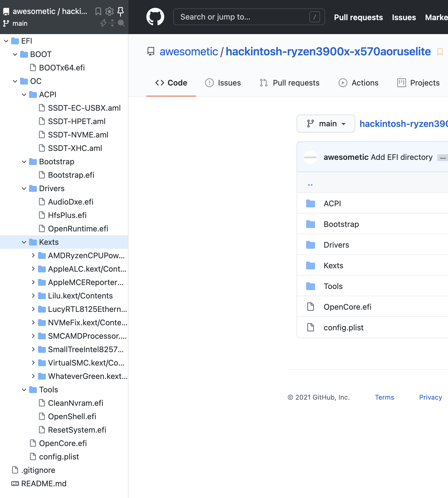448x498 pixels.
Task: Expand commit details ellipsis button
Action: [x=443, y=158]
